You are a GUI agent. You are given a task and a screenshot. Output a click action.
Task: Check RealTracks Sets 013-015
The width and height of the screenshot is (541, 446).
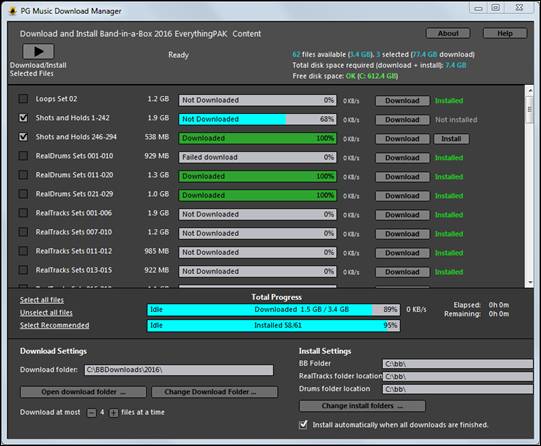click(23, 270)
